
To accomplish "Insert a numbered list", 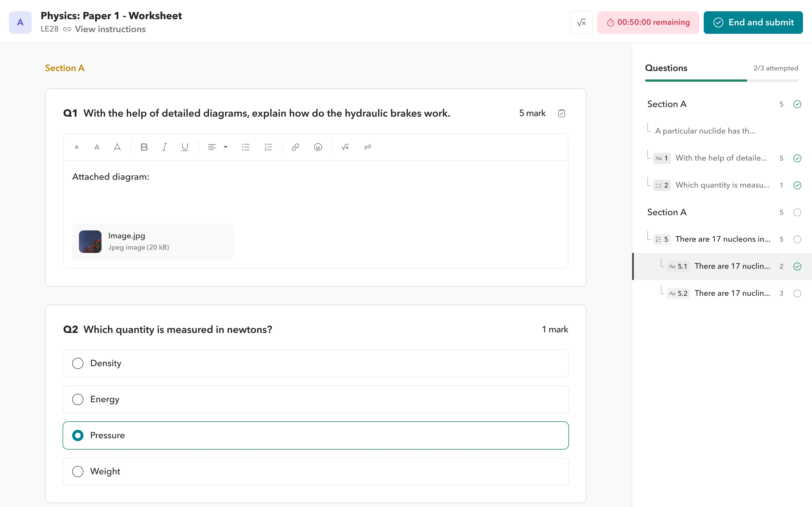I will coord(268,147).
